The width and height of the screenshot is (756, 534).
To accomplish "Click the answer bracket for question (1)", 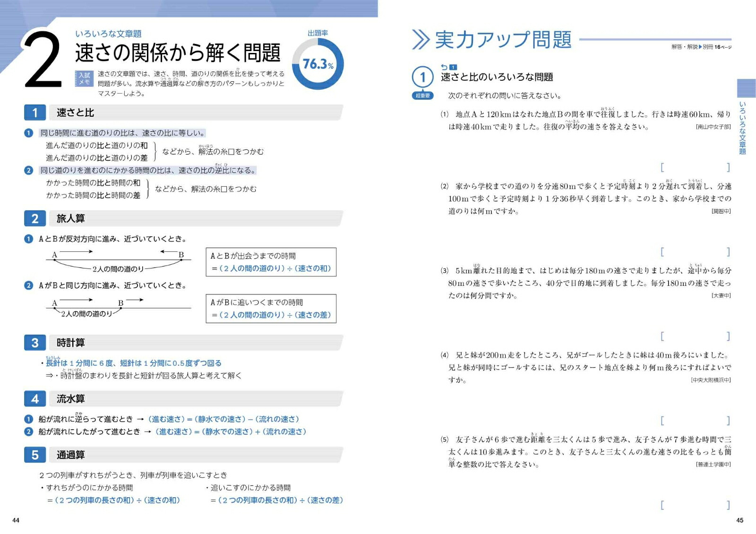I will click(695, 167).
